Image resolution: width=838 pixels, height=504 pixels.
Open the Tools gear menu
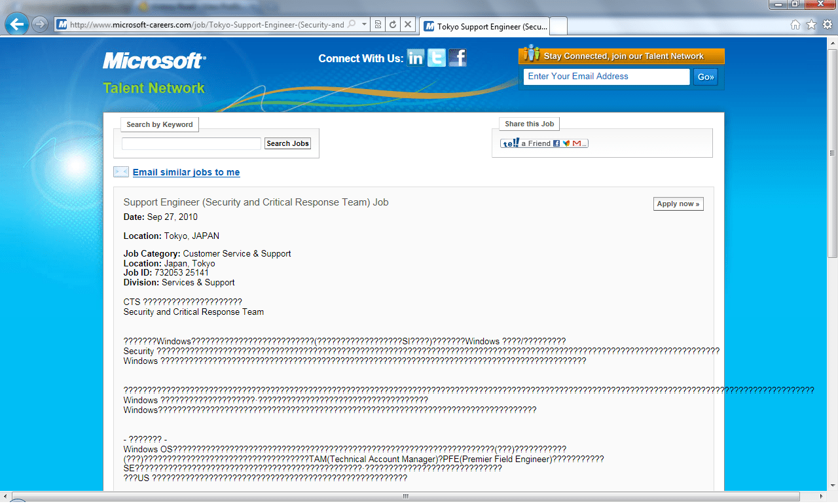click(828, 25)
